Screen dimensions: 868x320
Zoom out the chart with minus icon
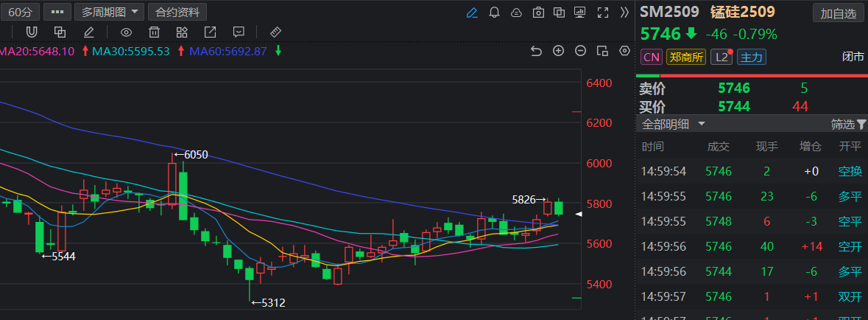click(580, 51)
